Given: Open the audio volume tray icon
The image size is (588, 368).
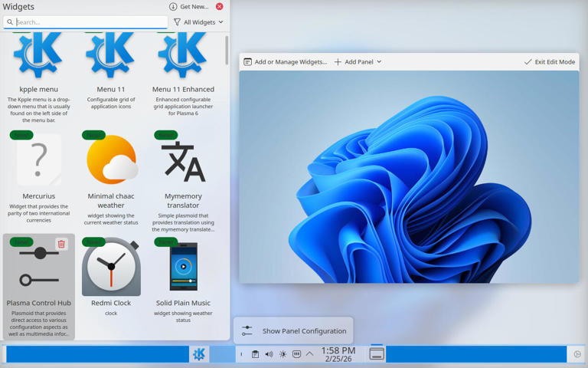Looking at the screenshot, I should [x=269, y=354].
